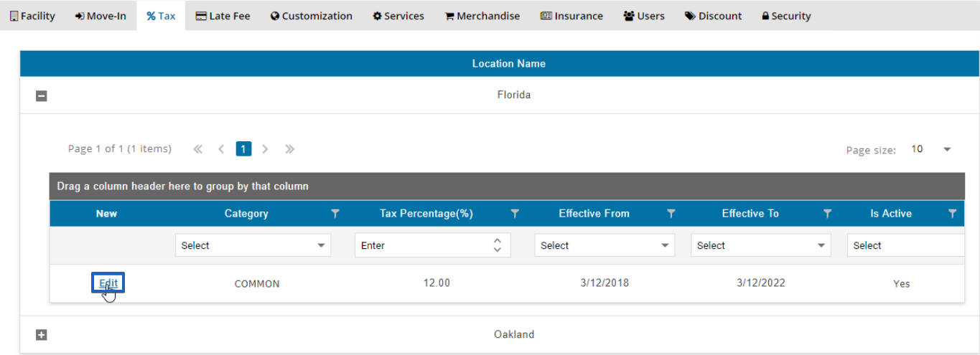Image resolution: width=980 pixels, height=355 pixels.
Task: Increase tax percentage with up spinner arrow
Action: [498, 241]
